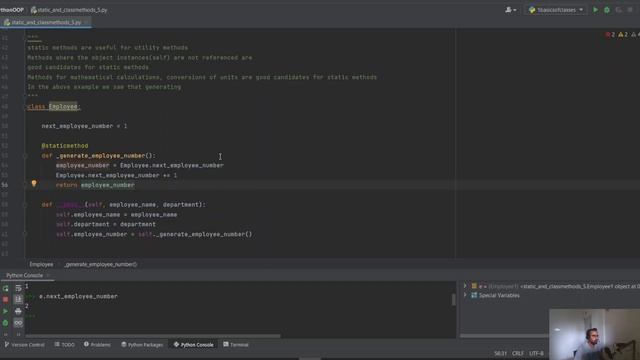The width and height of the screenshot is (640, 360).
Task: Click the Special Variables row
Action: pos(499,295)
